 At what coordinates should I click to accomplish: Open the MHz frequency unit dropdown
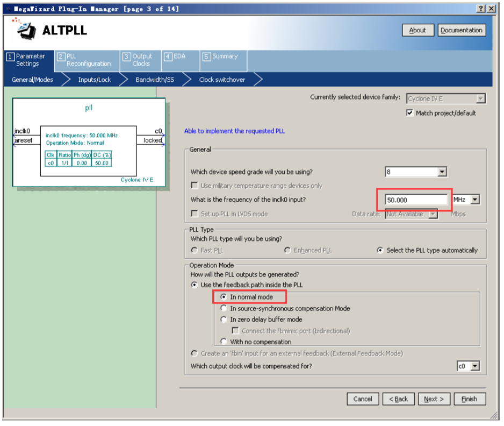[466, 200]
